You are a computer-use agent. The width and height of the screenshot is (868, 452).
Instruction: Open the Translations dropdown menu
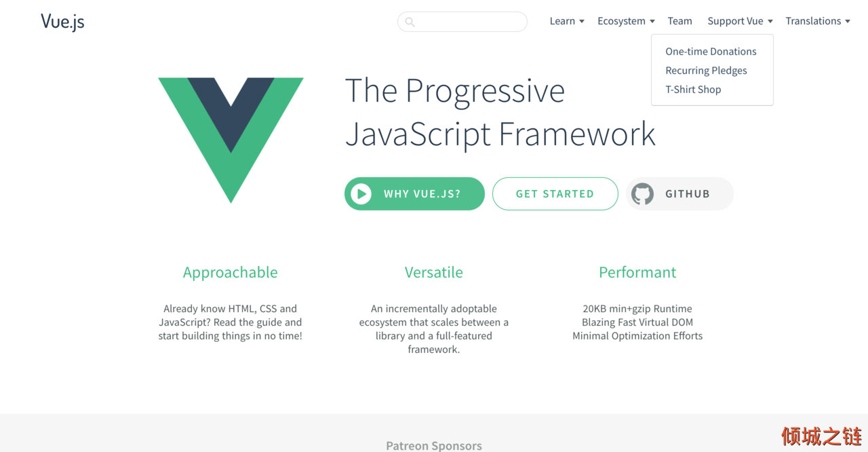818,21
